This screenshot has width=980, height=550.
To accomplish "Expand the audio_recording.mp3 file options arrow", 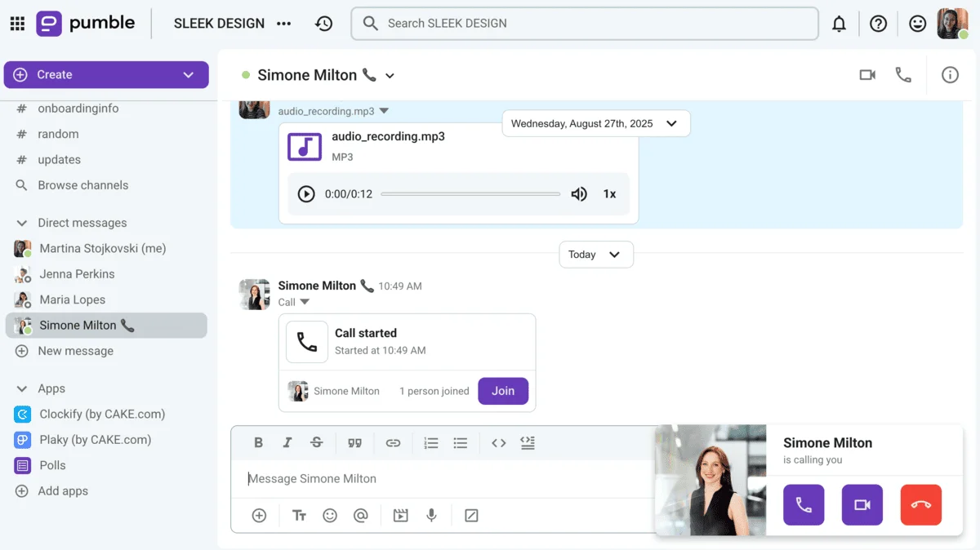I will click(384, 110).
